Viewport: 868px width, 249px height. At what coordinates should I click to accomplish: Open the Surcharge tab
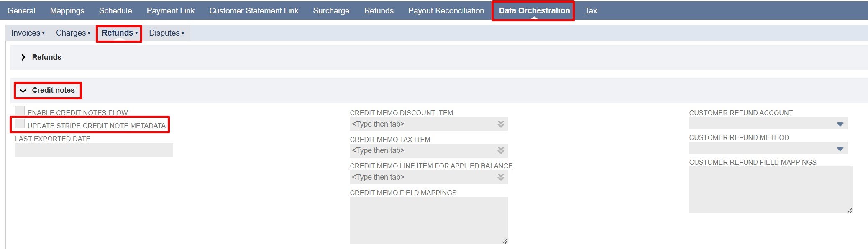tap(331, 11)
